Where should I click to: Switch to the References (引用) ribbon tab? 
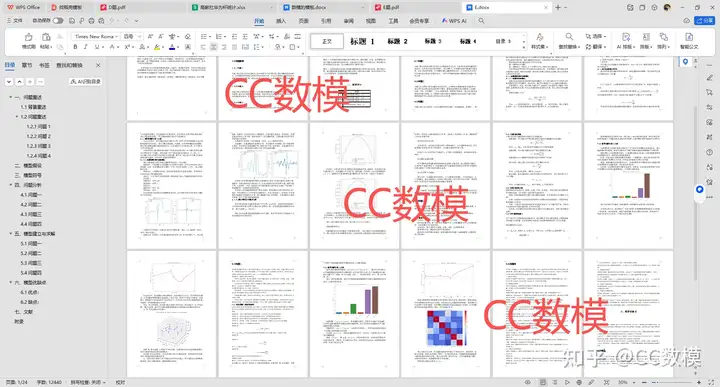(x=326, y=21)
